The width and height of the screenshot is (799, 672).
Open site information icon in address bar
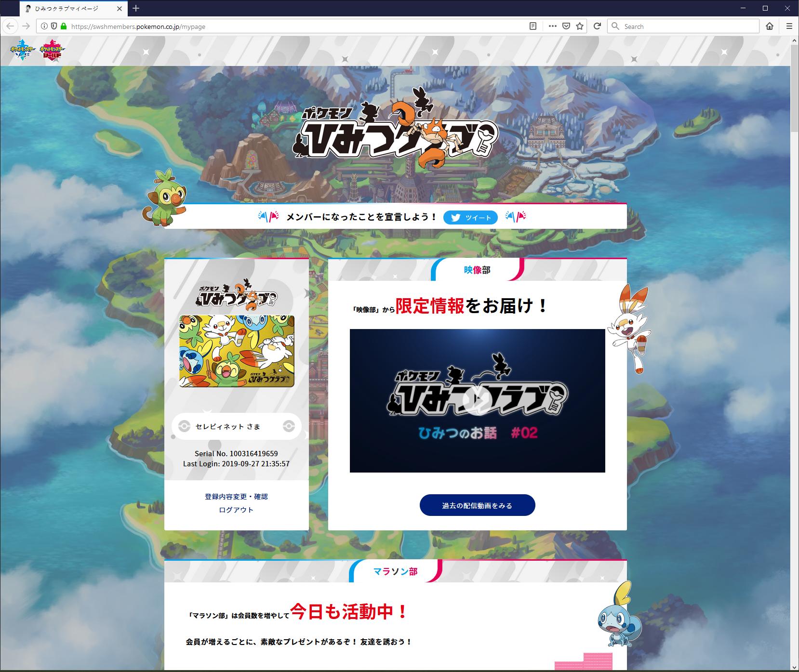(x=44, y=26)
